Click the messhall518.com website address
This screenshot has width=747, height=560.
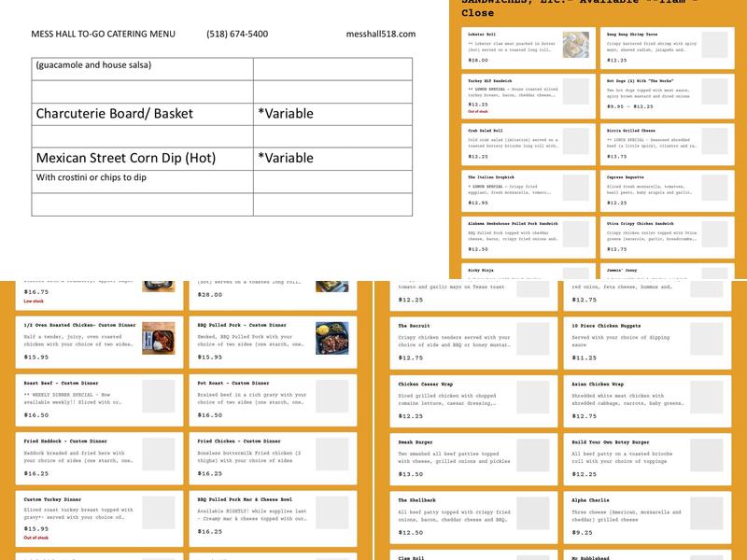tap(380, 34)
